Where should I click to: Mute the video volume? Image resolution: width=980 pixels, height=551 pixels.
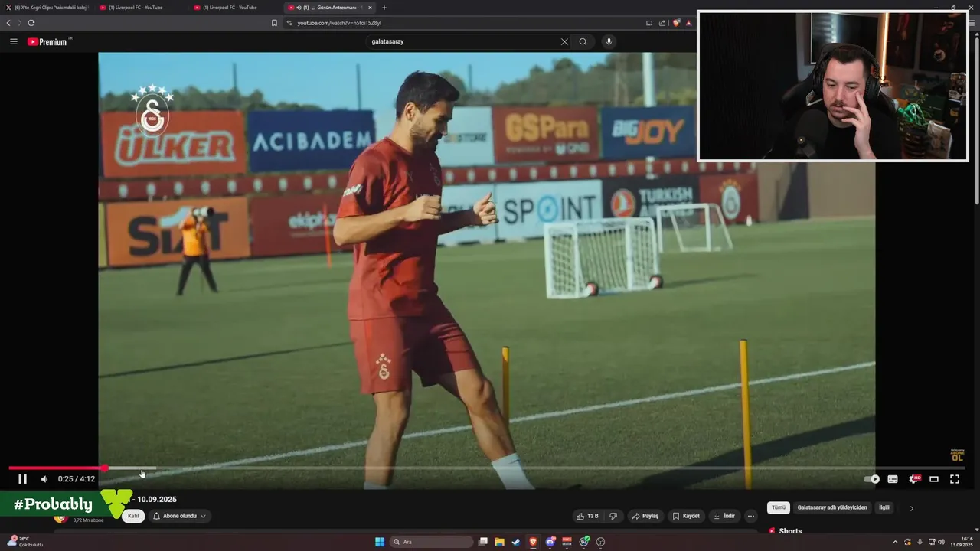coord(44,479)
